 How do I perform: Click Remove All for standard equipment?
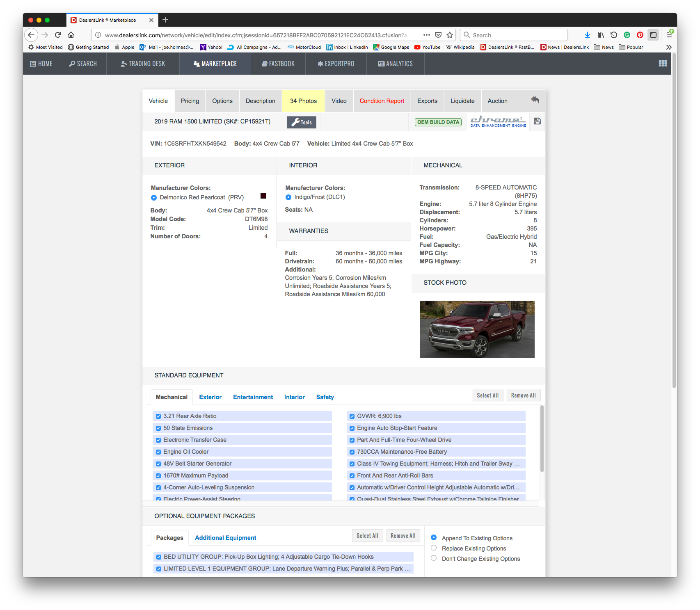524,395
